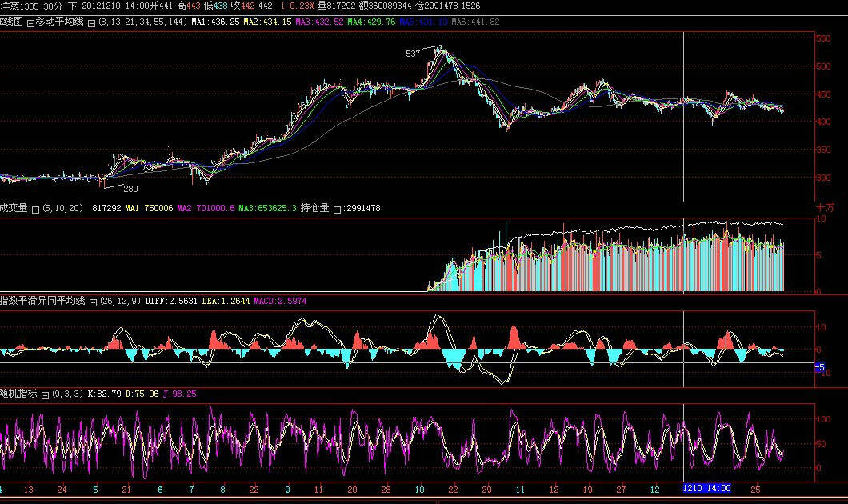Collapse the K线图 box before 移动平均线
848x504 pixels.
30,22
